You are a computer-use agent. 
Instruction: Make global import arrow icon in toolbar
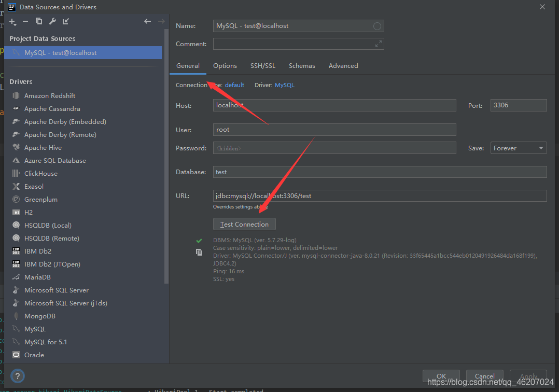65,21
